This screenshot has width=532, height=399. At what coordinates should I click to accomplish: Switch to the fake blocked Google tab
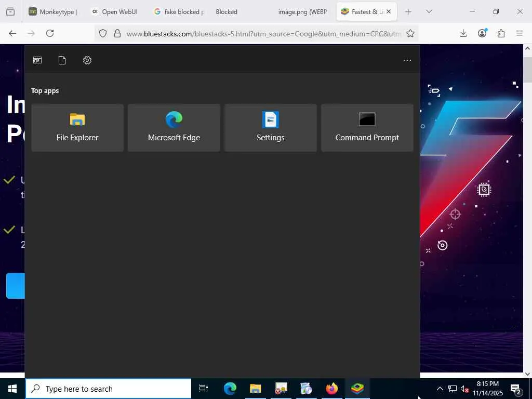178,11
